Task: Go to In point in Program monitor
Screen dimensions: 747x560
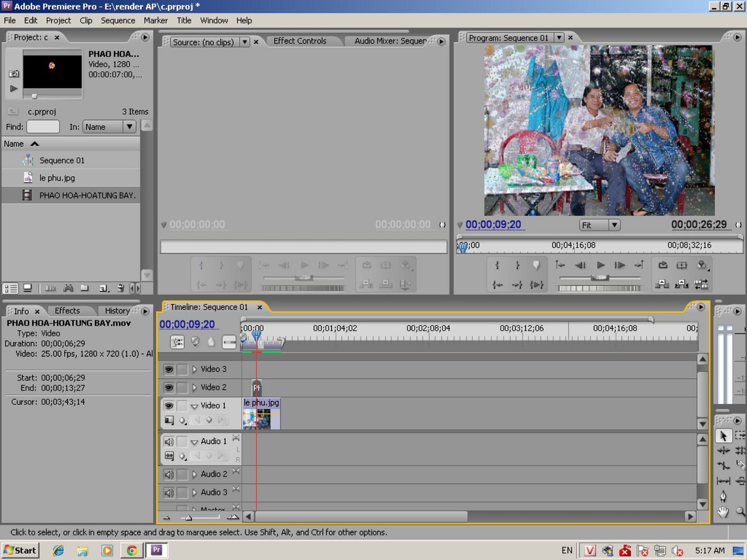Action: [x=497, y=284]
